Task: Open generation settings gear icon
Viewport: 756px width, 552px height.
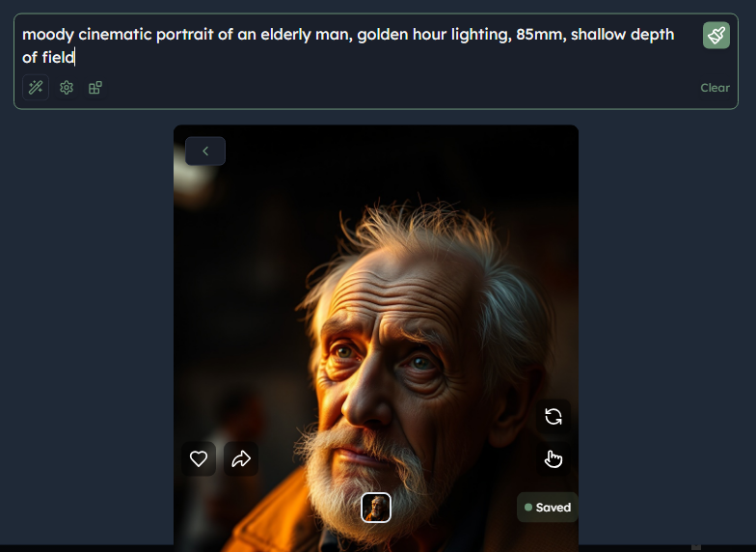Action: pos(67,88)
